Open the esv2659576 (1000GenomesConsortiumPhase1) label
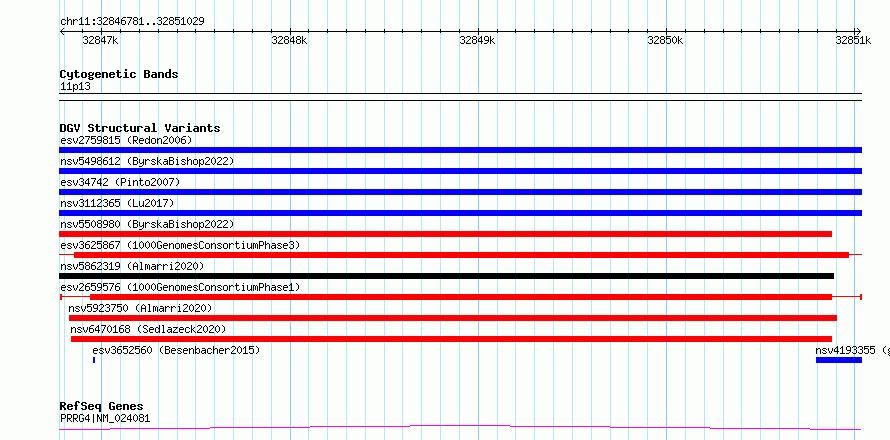This screenshot has width=890, height=440. (180, 287)
